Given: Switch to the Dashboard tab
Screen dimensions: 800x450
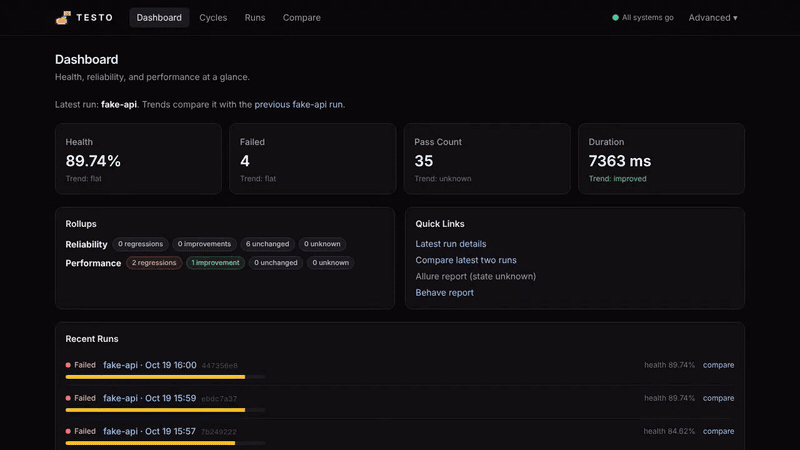Looking at the screenshot, I should (159, 17).
